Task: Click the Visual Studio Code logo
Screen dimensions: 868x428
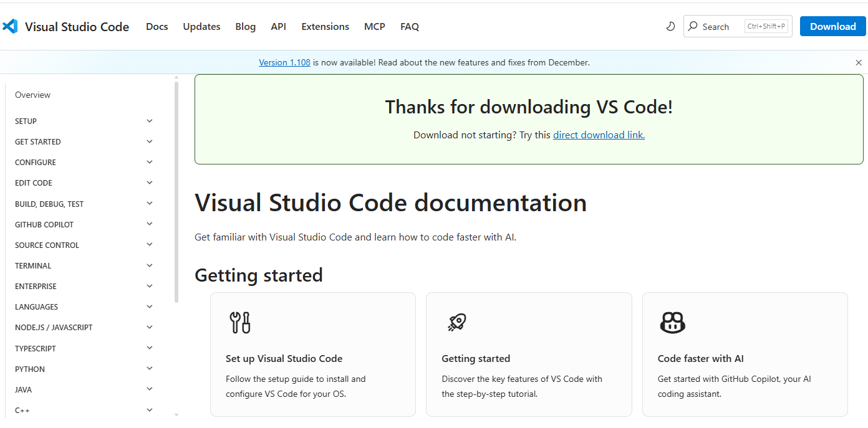Action: click(10, 26)
